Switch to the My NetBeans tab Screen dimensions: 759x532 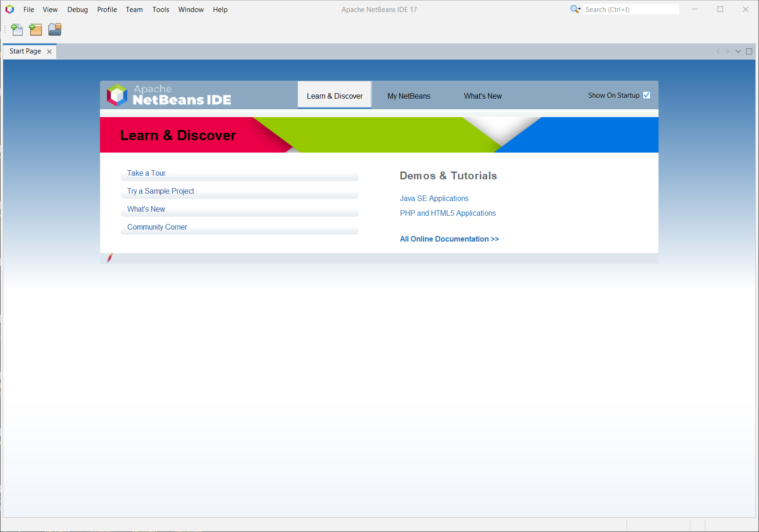409,96
